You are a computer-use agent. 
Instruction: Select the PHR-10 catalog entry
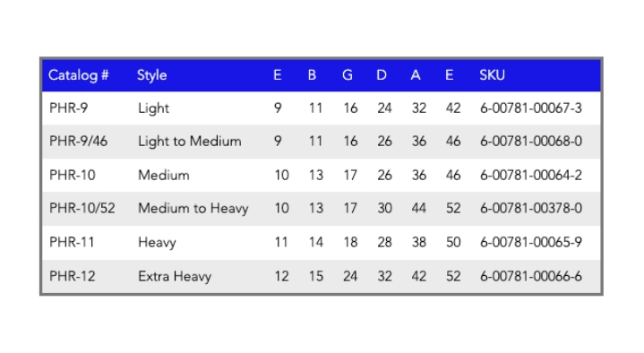[x=73, y=175]
